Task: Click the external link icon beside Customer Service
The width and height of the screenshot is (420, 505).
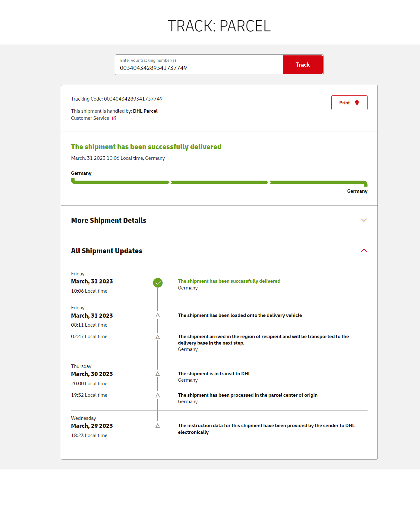Action: click(x=114, y=118)
